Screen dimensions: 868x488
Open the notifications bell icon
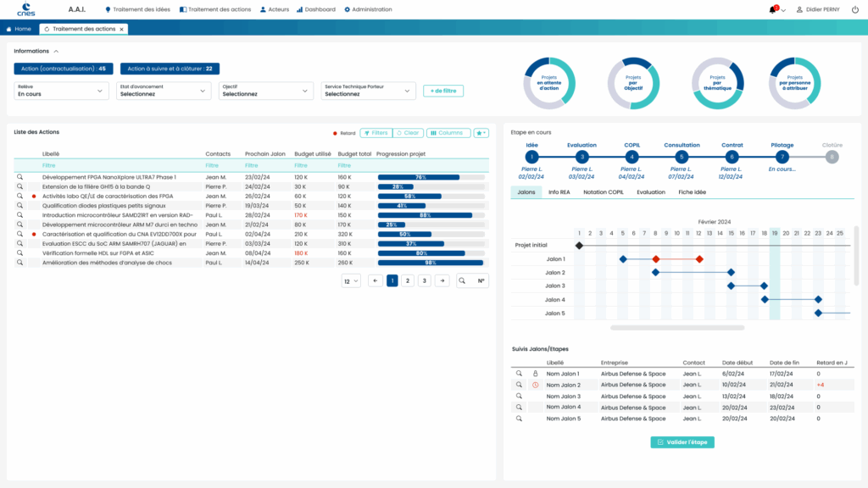coord(772,9)
